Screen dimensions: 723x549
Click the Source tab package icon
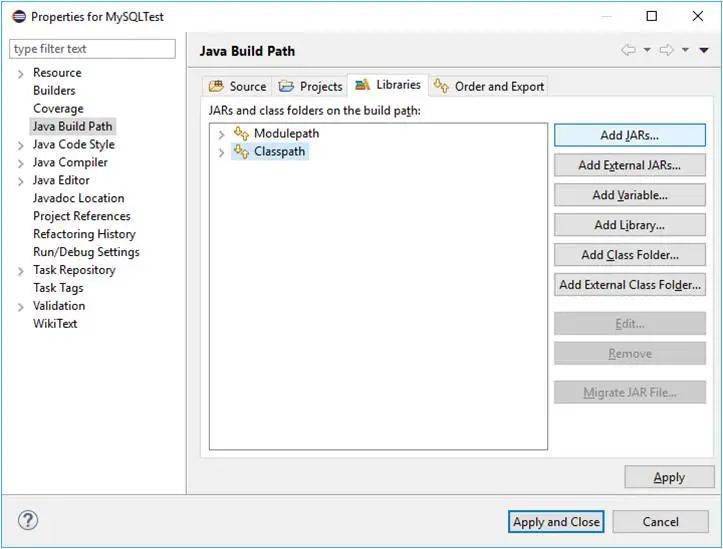click(x=216, y=86)
